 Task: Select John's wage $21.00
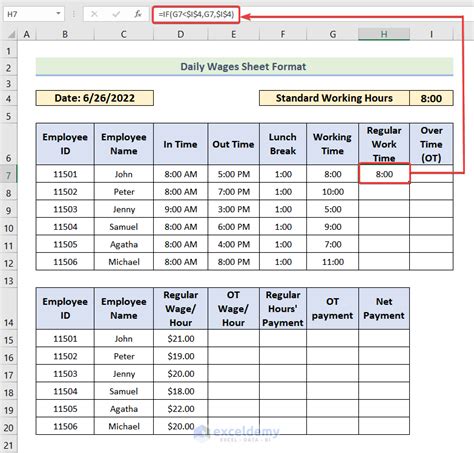click(x=180, y=339)
